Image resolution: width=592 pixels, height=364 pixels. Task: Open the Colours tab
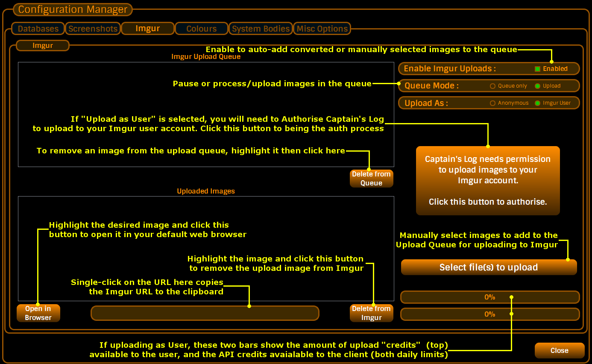[202, 29]
